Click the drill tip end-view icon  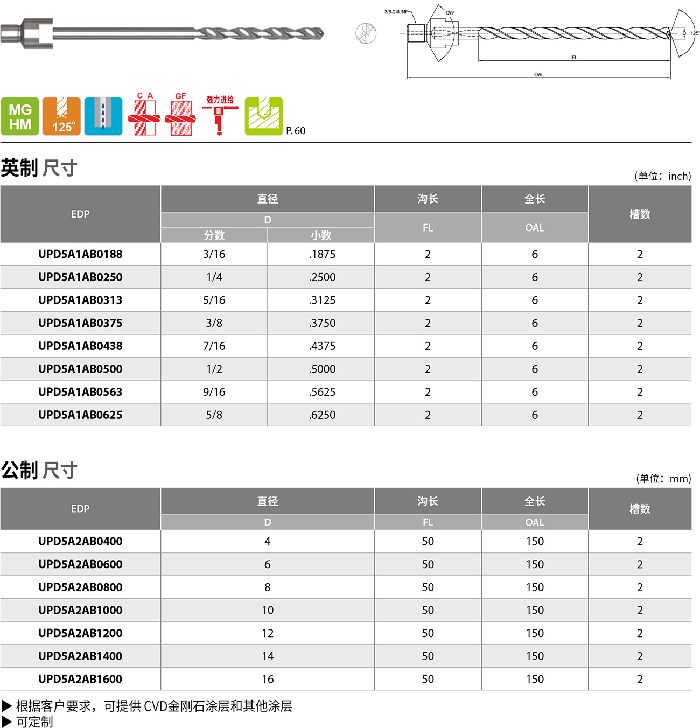click(366, 33)
